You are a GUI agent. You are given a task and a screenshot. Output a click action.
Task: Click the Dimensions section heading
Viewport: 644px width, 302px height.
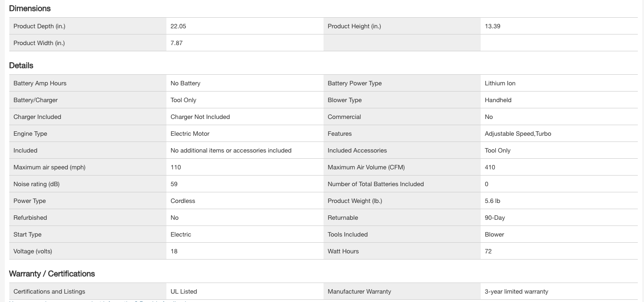(30, 8)
